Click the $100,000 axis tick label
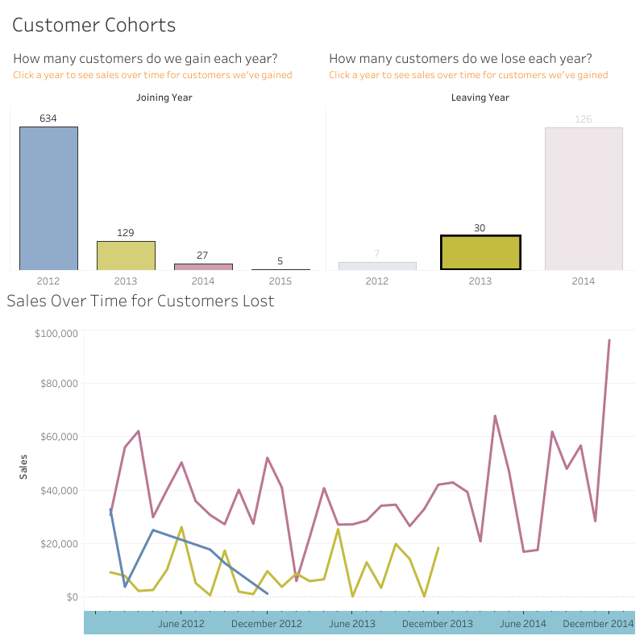Viewport: 644px width, 644px height. [x=56, y=333]
